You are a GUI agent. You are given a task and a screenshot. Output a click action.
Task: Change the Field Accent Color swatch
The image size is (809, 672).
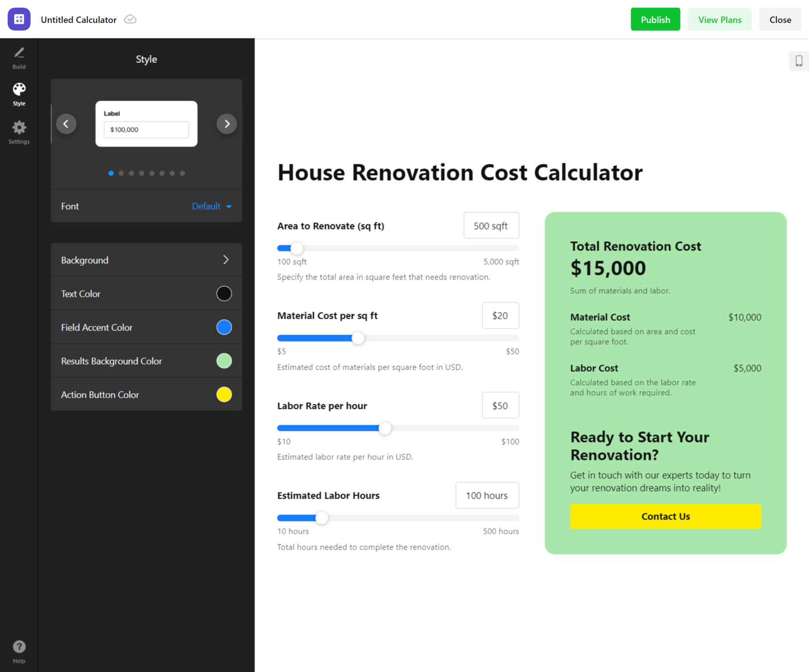click(x=224, y=327)
